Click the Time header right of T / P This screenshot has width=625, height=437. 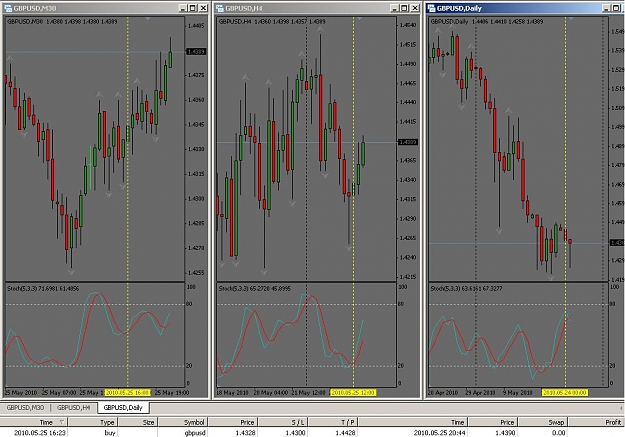(x=413, y=422)
